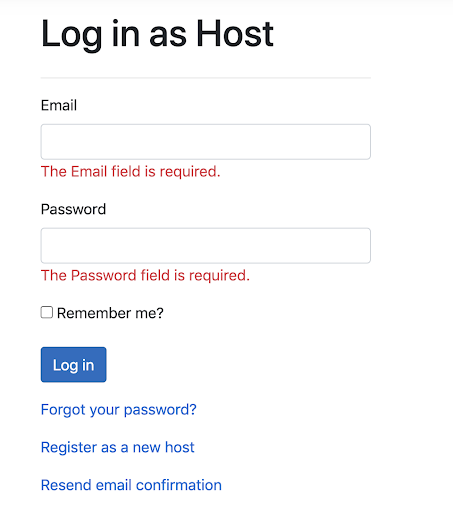Tick the Remember me checkbox

[47, 312]
